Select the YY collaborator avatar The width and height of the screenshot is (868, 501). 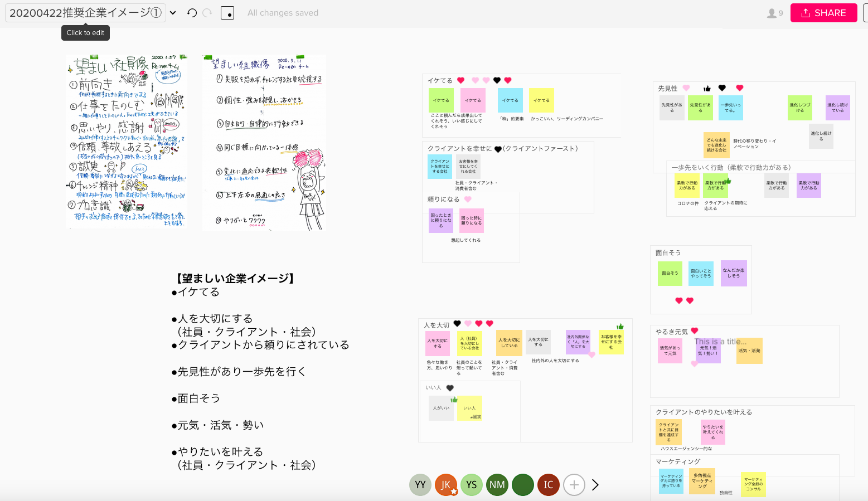420,485
